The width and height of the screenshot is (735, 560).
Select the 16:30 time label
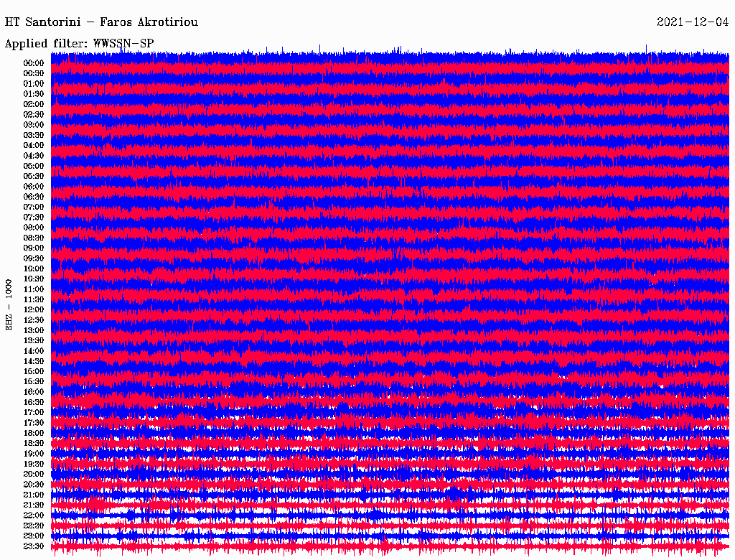pyautogui.click(x=33, y=402)
